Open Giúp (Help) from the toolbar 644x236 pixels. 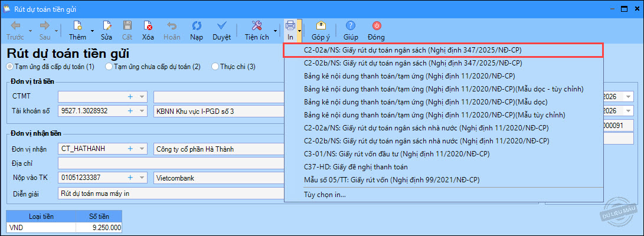click(x=351, y=26)
